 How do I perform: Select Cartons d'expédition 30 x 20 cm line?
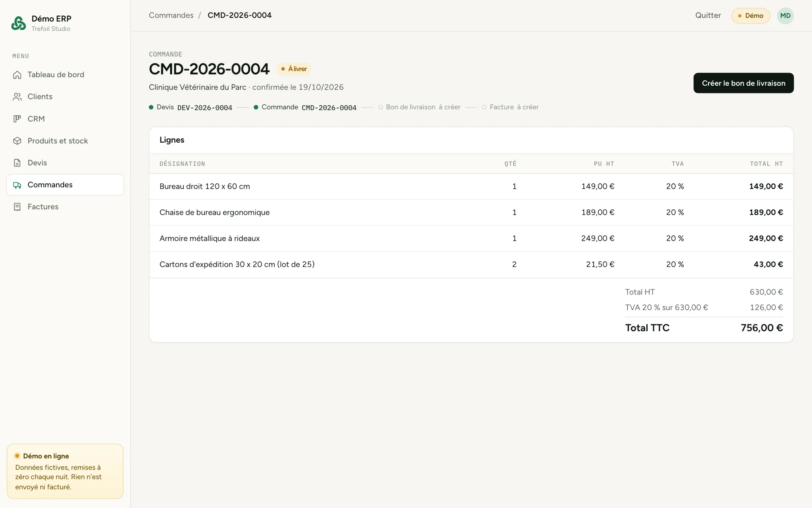471,265
